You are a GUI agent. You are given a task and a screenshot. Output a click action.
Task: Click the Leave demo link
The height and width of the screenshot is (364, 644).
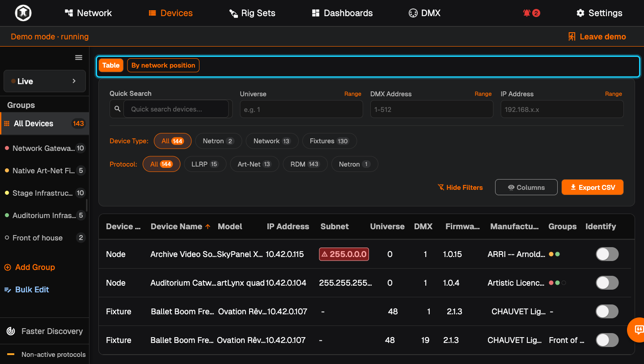pyautogui.click(x=597, y=37)
